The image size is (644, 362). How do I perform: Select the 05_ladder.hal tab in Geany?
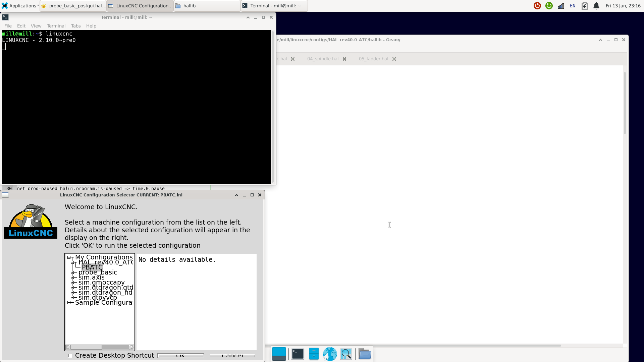(373, 59)
